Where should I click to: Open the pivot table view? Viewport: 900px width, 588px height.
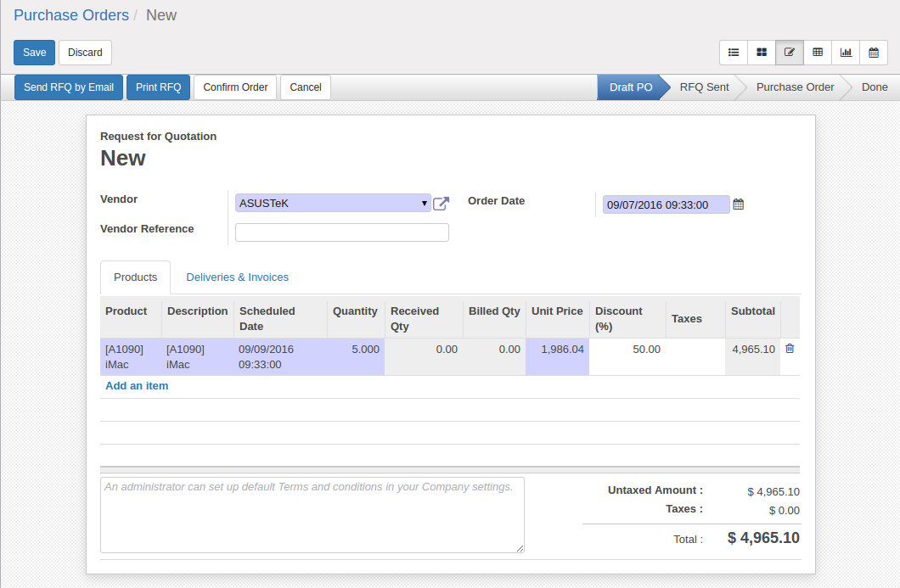(818, 52)
